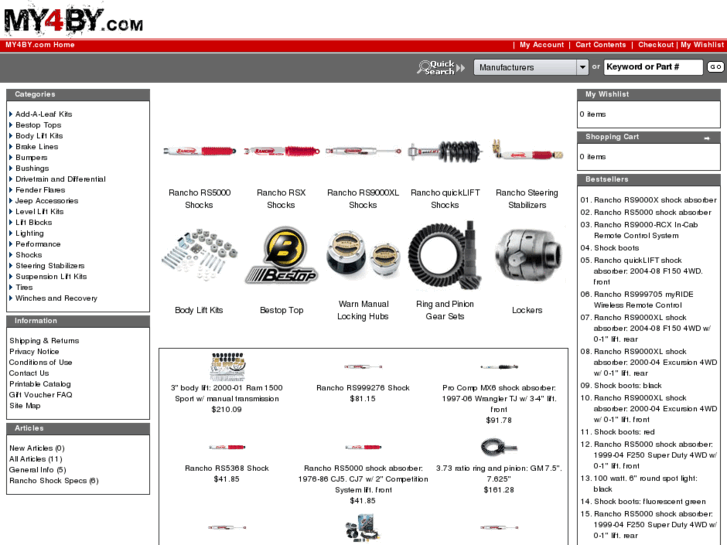The width and height of the screenshot is (727, 545).
Task: Open the Gift Voucher FAQ
Action: pos(40,394)
